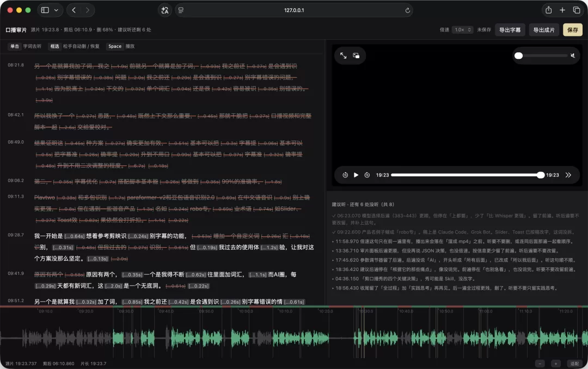588x369 pixels.
Task: Open the 13:36.710 listening suggestion
Action: [x=445, y=251]
